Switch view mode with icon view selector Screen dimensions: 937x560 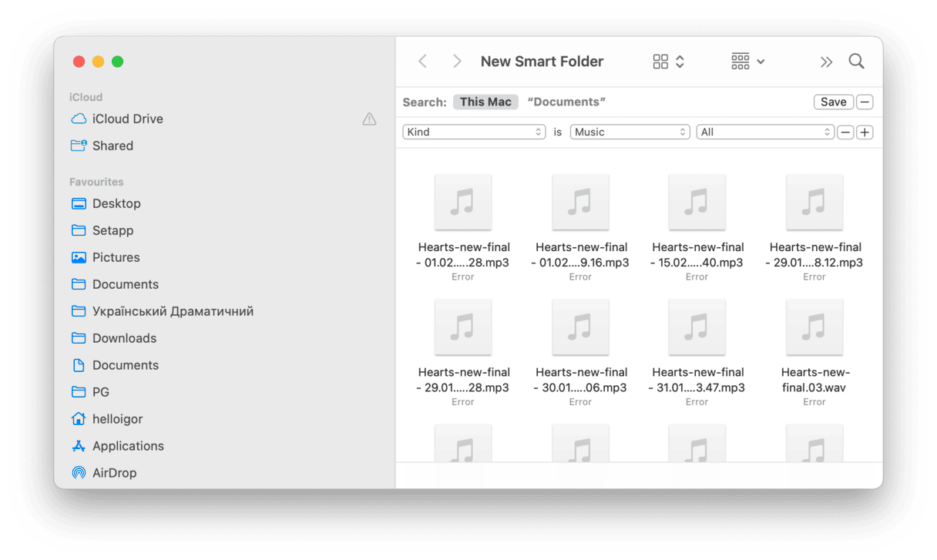668,62
